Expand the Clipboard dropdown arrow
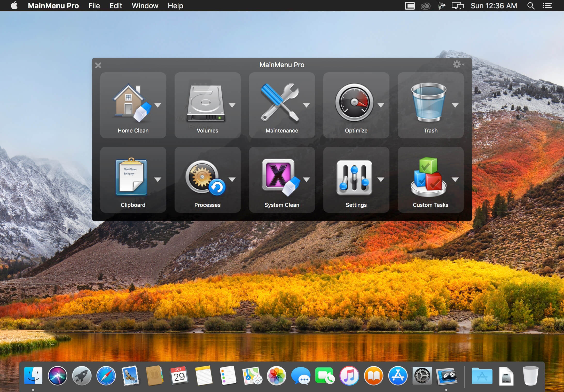The image size is (564, 392). point(158,179)
